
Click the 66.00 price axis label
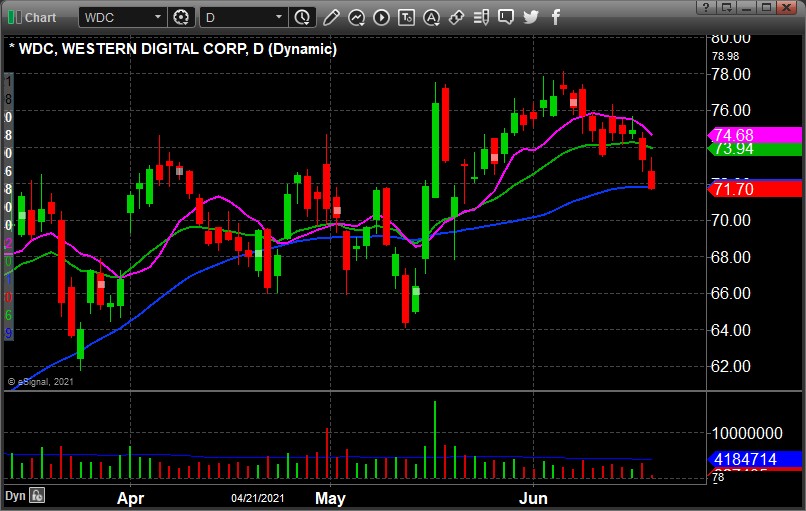click(x=730, y=293)
